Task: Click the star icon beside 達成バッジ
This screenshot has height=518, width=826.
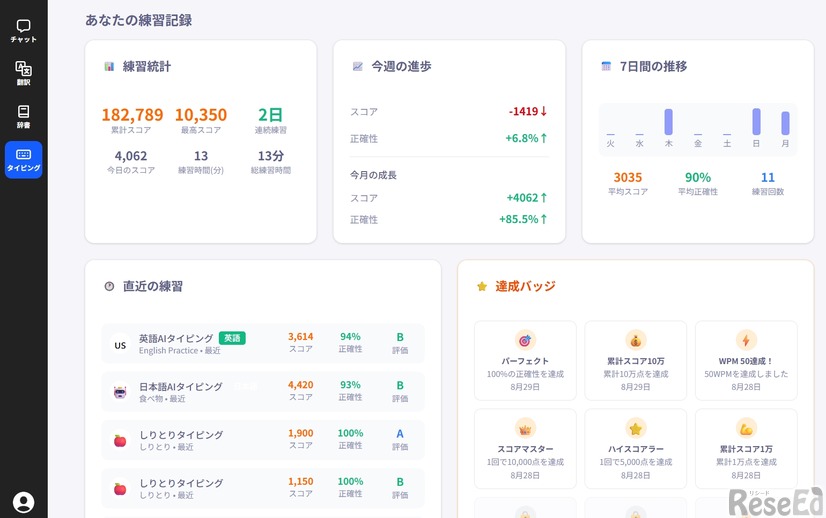Action: pyautogui.click(x=482, y=286)
